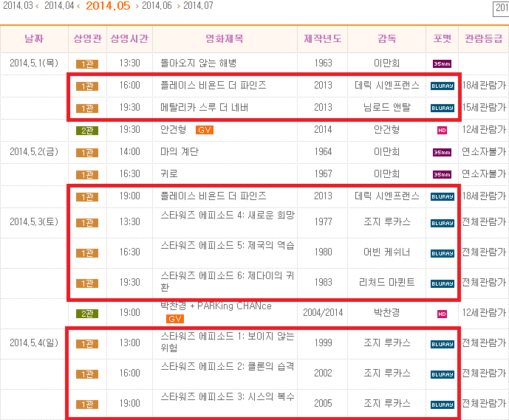Open movie 메탈리카 스루 더 네버
This screenshot has height=420, width=509.
(x=204, y=107)
